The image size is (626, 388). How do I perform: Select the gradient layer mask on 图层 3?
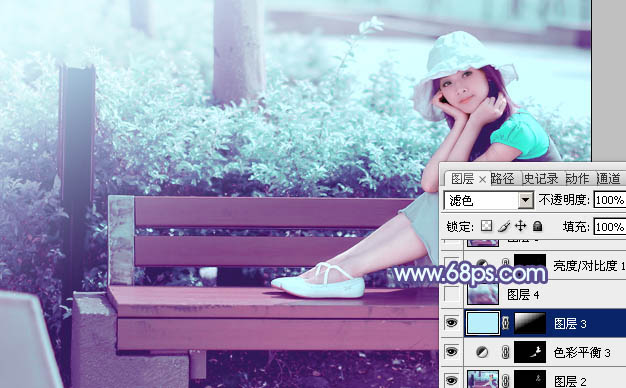(x=530, y=323)
